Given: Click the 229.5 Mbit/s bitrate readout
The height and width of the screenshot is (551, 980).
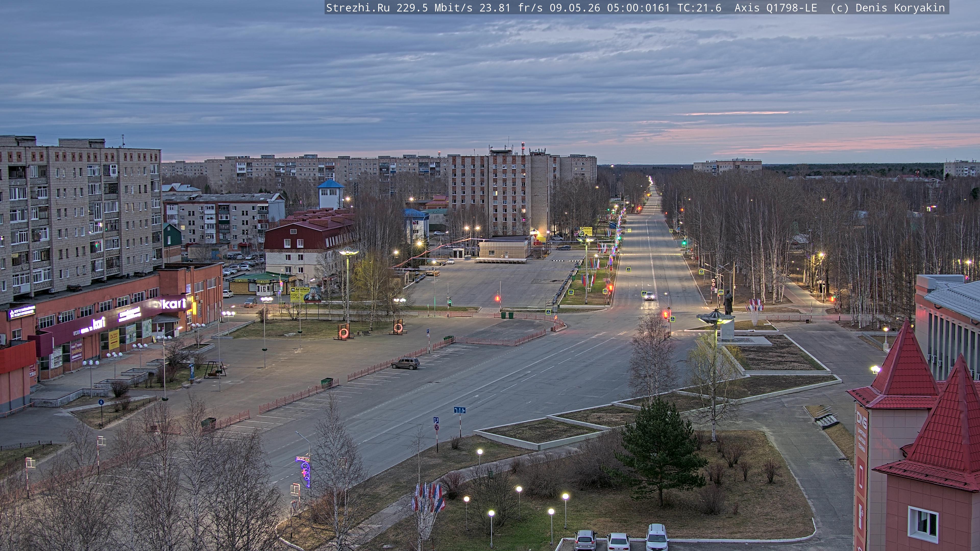Looking at the screenshot, I should tap(434, 8).
